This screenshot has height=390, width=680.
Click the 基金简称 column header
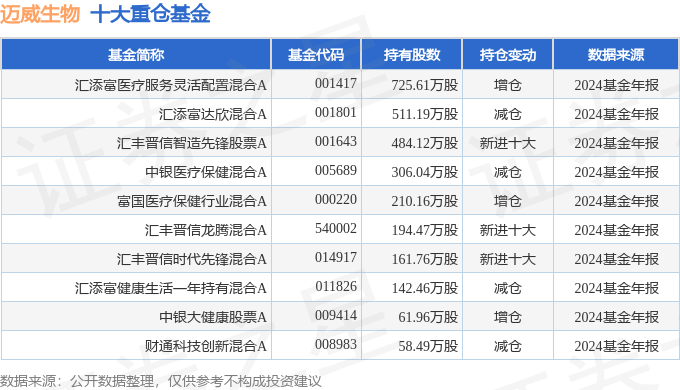[136, 55]
